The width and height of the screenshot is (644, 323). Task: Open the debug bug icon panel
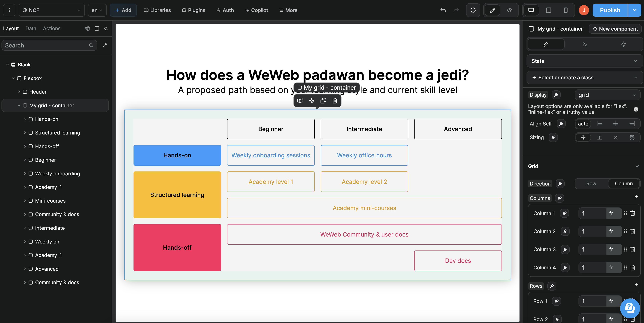point(87,29)
